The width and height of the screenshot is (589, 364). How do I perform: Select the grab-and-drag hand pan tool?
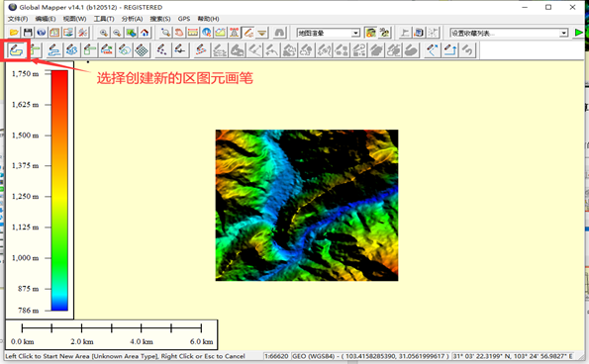[x=179, y=33]
